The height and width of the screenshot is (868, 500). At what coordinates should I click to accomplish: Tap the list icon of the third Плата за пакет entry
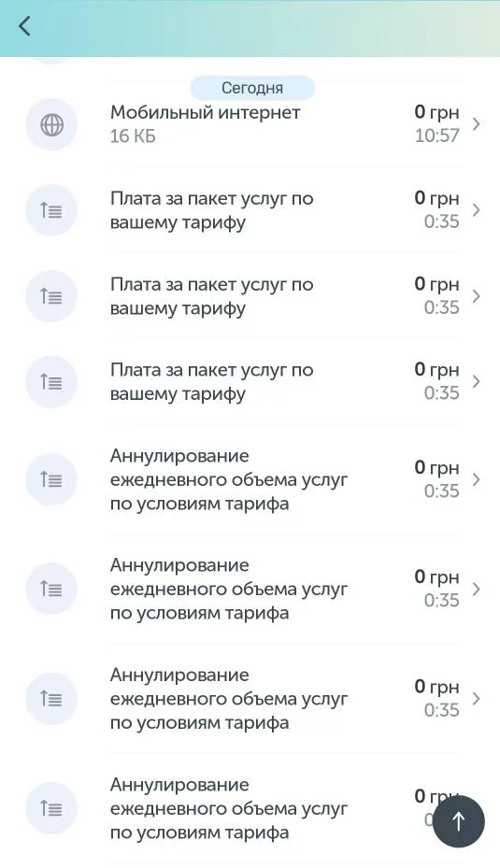(x=51, y=382)
